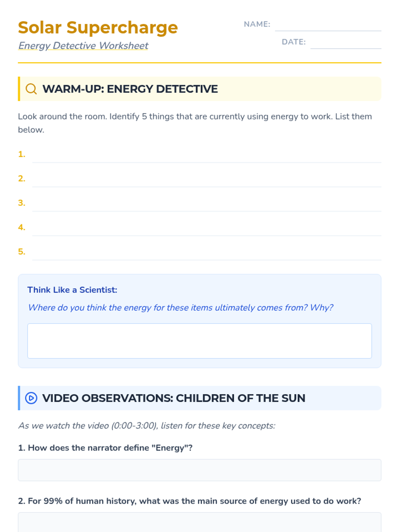
Task: Click the VIDEO OBSERVATIONS: CHILDREN OF THE SUN heading
Action: [174, 398]
